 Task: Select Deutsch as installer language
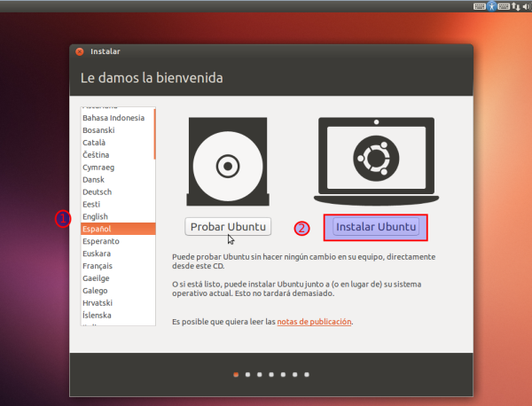pos(118,192)
